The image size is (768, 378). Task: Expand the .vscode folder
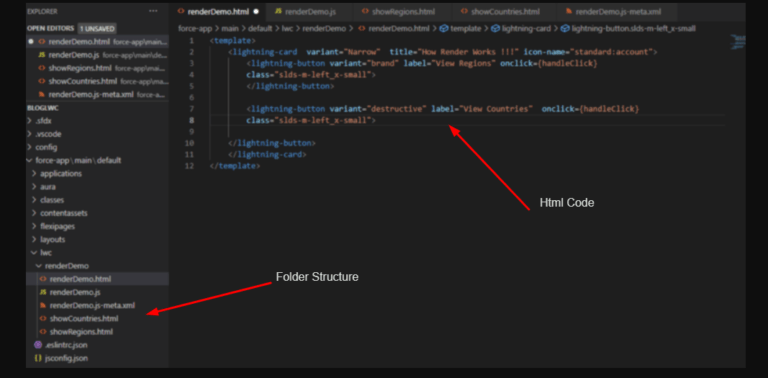(x=97, y=134)
